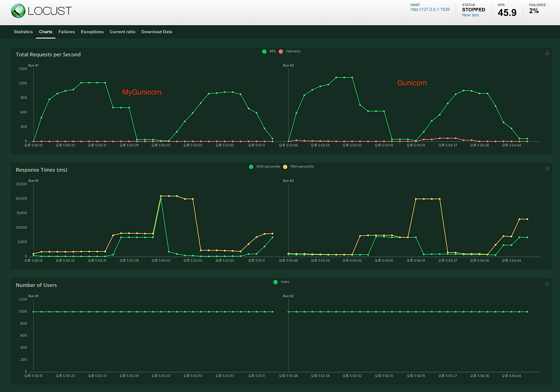Download the Total Requests per Second chart

coord(547,53)
